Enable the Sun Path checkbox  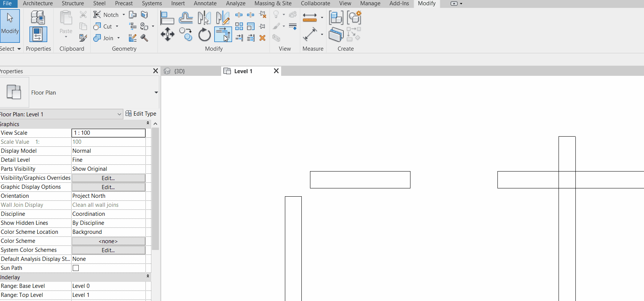click(x=76, y=268)
